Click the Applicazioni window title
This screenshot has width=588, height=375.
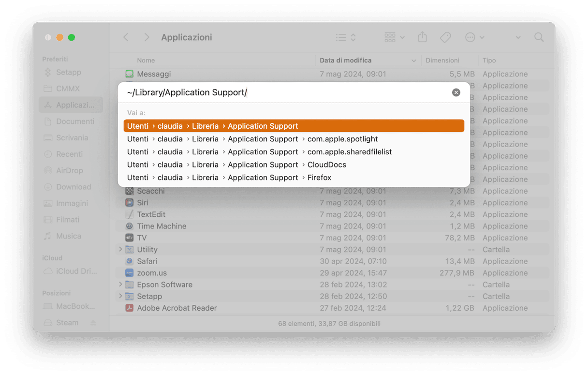click(x=187, y=37)
